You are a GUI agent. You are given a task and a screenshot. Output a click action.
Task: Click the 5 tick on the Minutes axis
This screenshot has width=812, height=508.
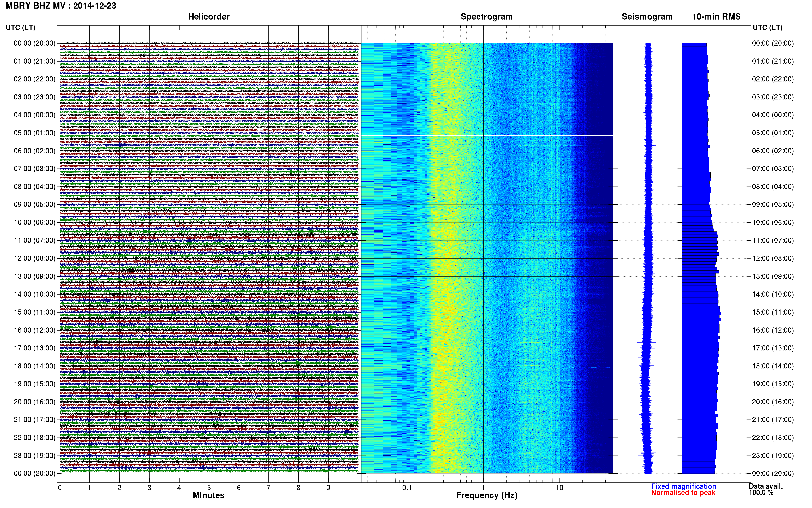pyautogui.click(x=209, y=488)
